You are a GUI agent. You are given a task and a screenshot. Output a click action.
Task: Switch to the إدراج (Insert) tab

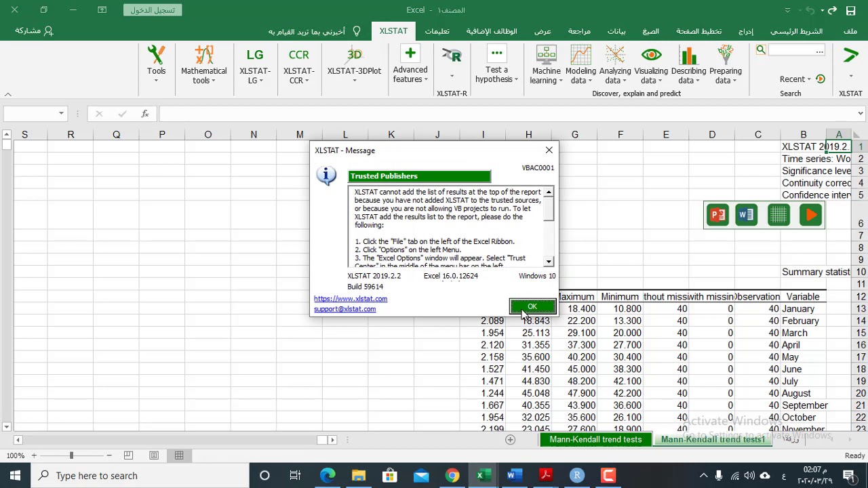point(746,31)
